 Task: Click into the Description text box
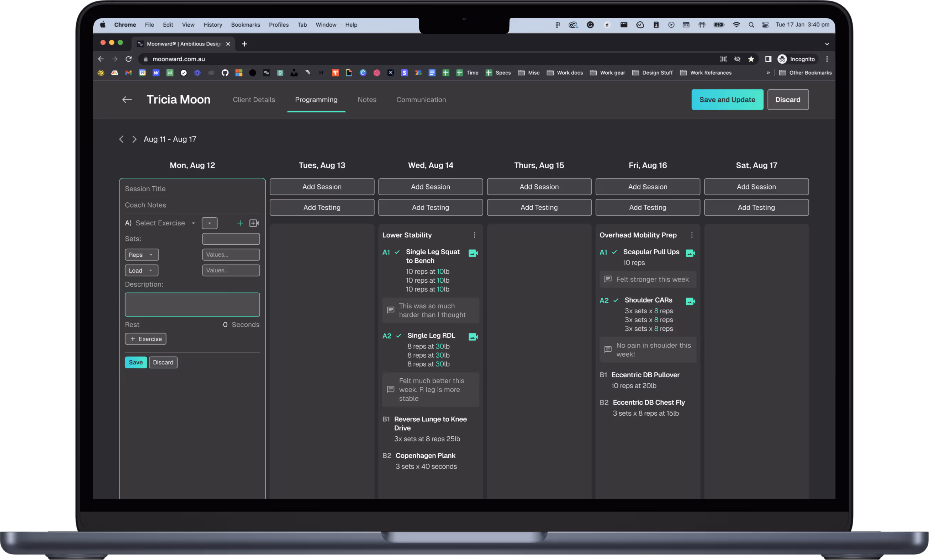click(192, 304)
